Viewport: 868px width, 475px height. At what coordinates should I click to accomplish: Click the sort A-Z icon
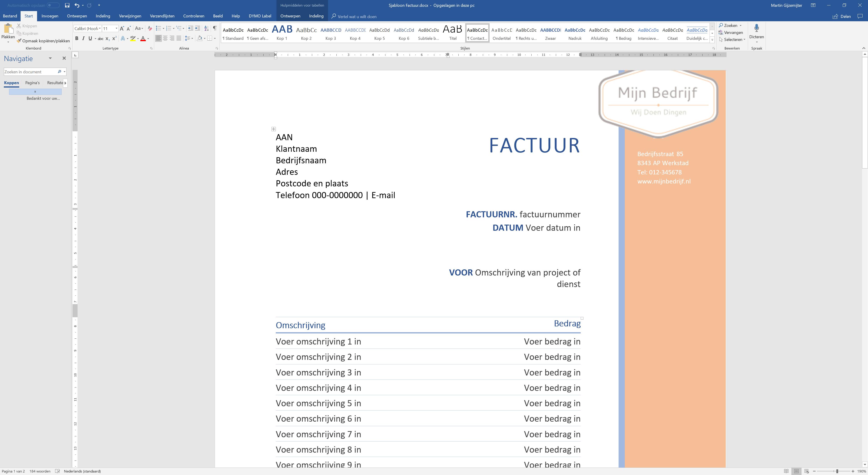click(x=206, y=28)
